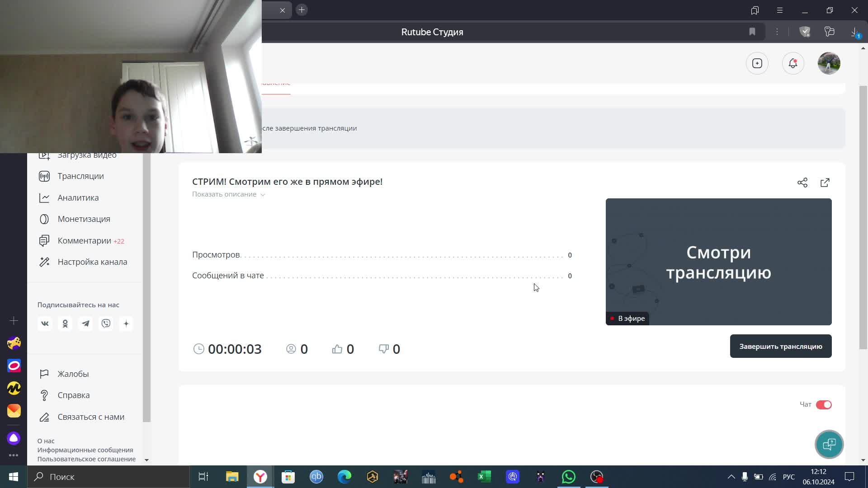
Task: Open the Смотри трансляцию stream preview
Action: pyautogui.click(x=719, y=262)
